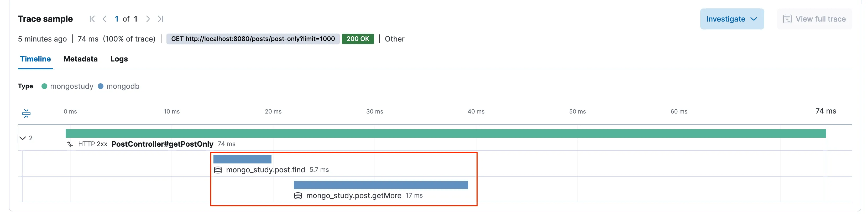This screenshot has height=216, width=868.
Task: Switch to the Metadata tab
Action: (81, 59)
